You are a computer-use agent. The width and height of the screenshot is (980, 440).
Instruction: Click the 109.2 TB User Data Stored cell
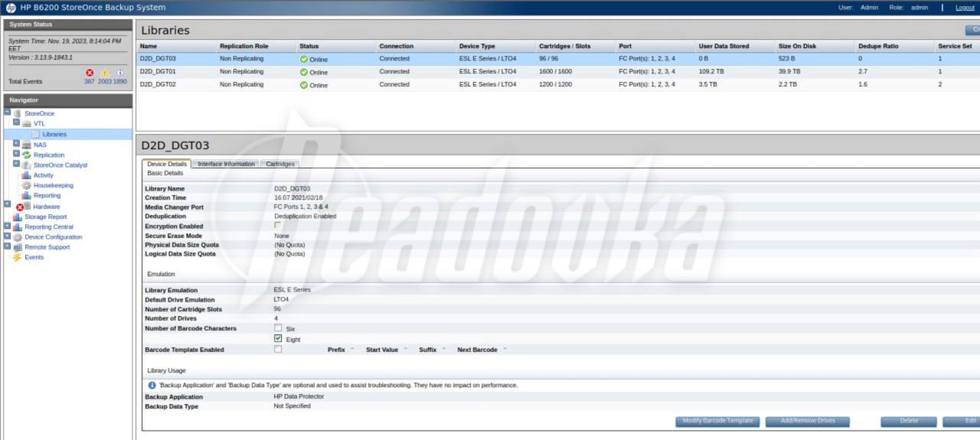(711, 71)
